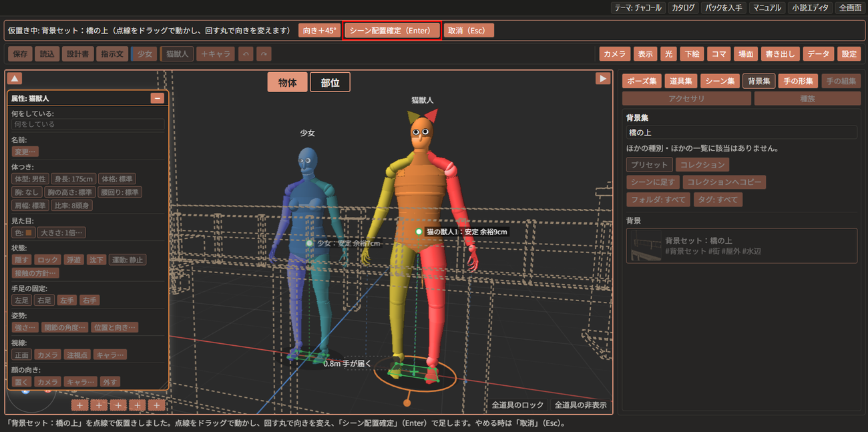Open the 書き出し export menu

(779, 54)
